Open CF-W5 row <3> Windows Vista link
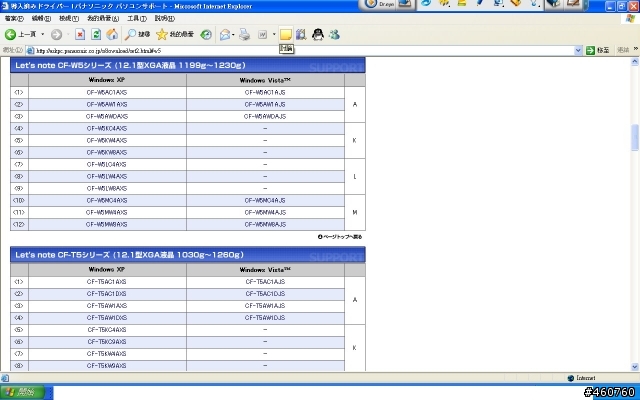 point(265,116)
